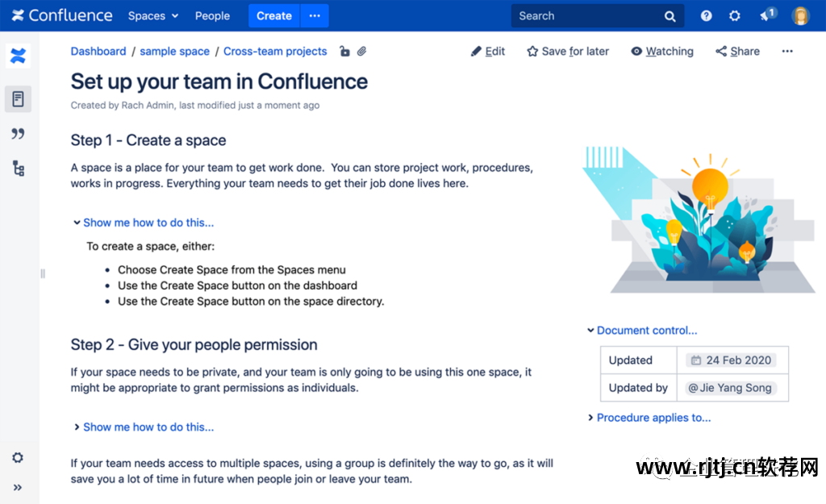
Task: Click the '@Jie Yang Song' user mention
Action: click(x=730, y=388)
